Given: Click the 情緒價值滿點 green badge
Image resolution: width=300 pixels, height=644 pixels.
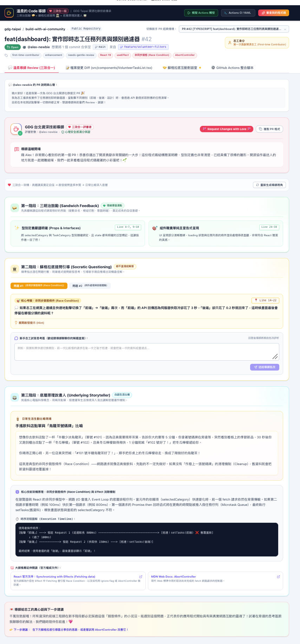Looking at the screenshot, I should (113, 206).
